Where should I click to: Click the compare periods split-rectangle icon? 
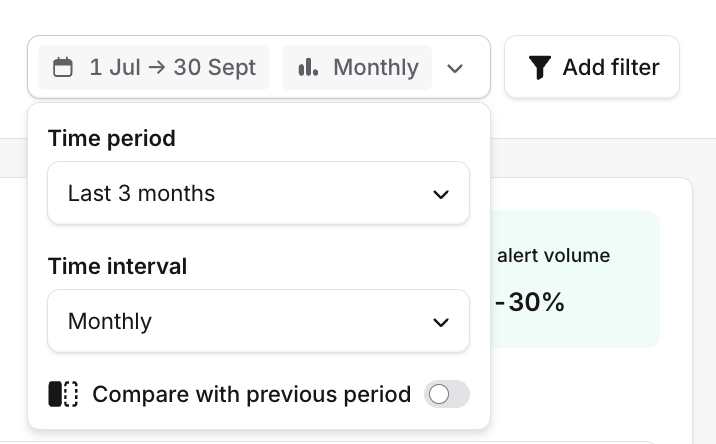point(63,394)
